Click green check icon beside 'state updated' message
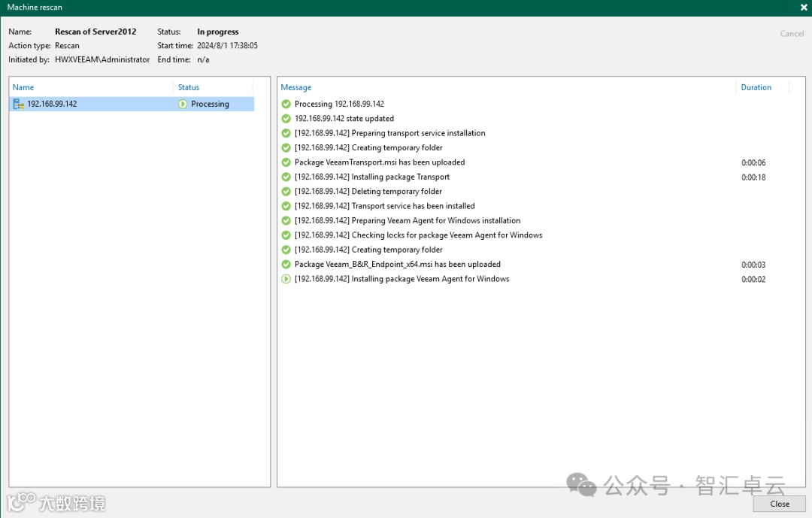The height and width of the screenshot is (518, 812). (286, 119)
